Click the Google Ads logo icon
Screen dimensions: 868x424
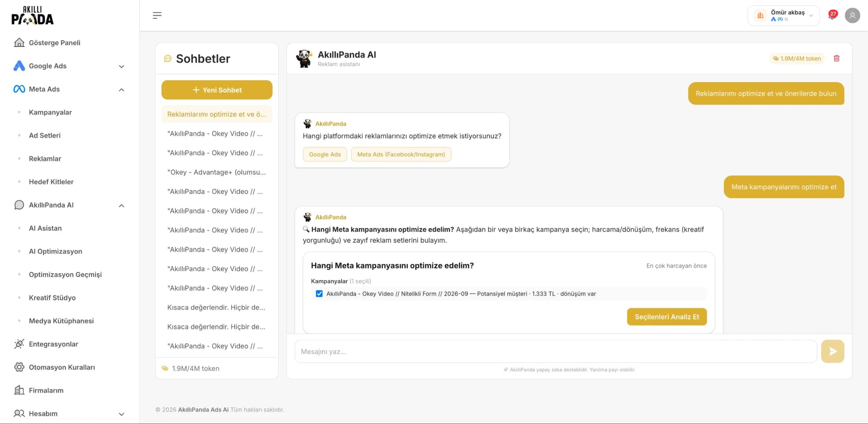pos(19,66)
